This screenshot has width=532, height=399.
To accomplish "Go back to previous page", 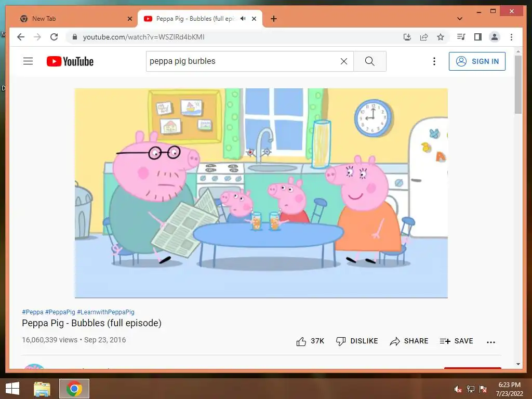I will click(21, 37).
